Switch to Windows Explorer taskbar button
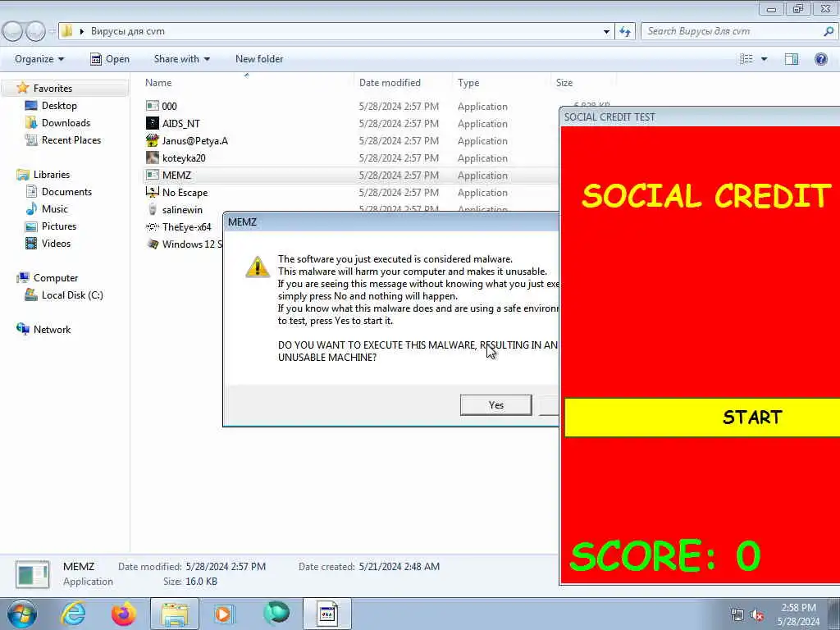Image resolution: width=840 pixels, height=630 pixels. point(175,614)
